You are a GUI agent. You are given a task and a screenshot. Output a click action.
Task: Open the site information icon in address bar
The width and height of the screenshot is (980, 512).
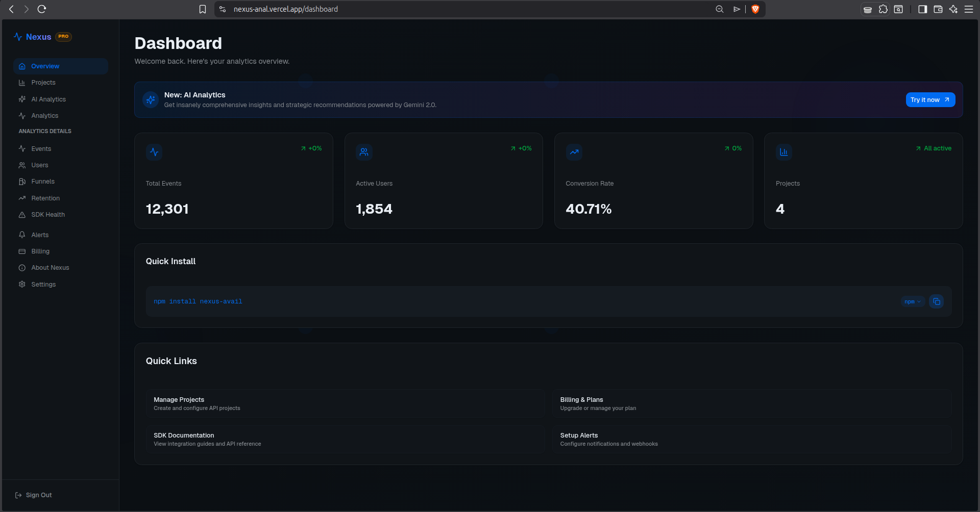click(223, 9)
